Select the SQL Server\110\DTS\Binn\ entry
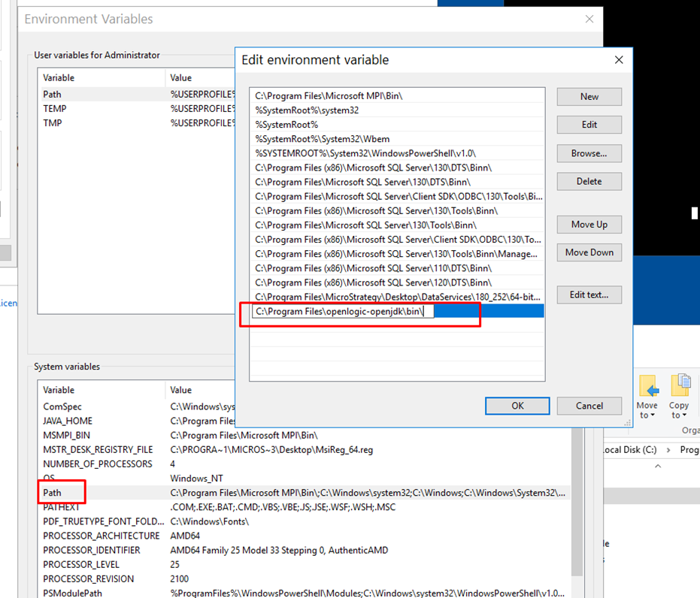This screenshot has height=598, width=700. click(397, 268)
